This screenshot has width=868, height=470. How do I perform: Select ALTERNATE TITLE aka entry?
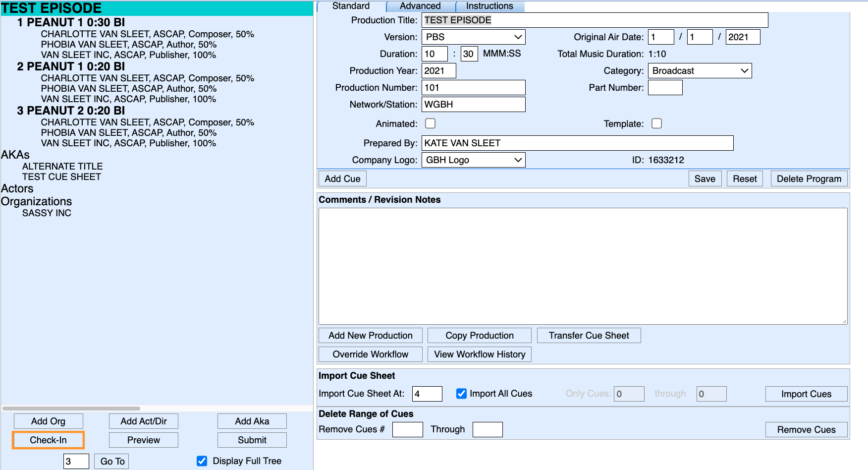tap(62, 167)
